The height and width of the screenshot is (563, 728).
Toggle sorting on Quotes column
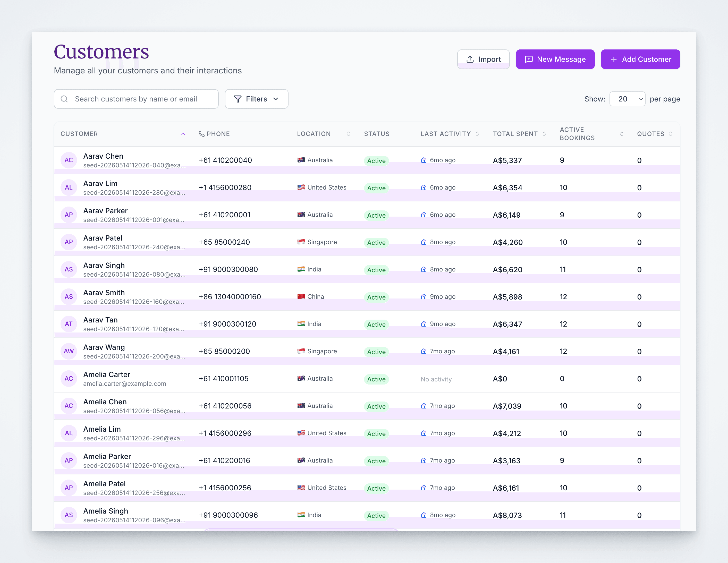[670, 134]
